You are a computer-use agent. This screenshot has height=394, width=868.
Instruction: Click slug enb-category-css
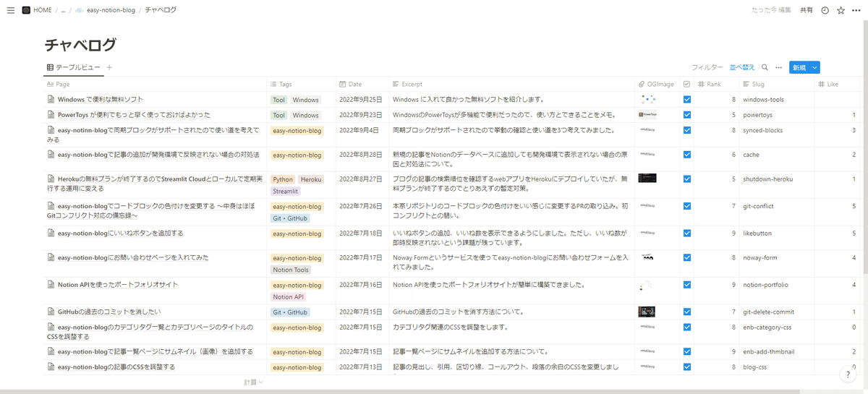point(767,327)
